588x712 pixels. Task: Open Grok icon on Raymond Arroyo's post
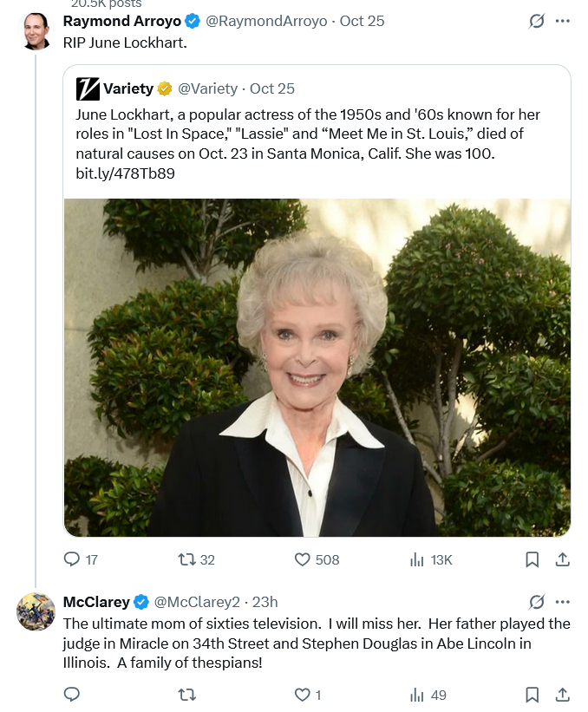537,22
